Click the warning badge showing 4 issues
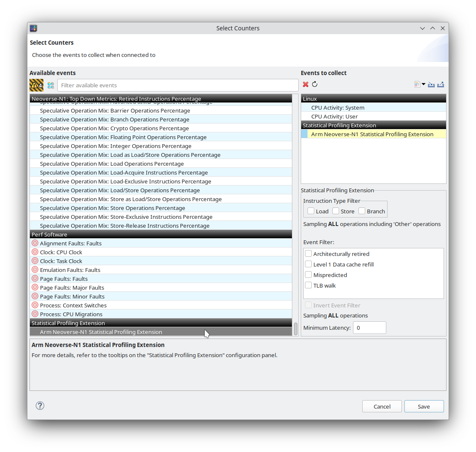This screenshot has width=476, height=452. (x=36, y=85)
